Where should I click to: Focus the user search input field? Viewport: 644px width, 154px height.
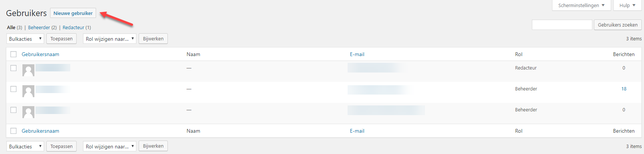coord(562,25)
